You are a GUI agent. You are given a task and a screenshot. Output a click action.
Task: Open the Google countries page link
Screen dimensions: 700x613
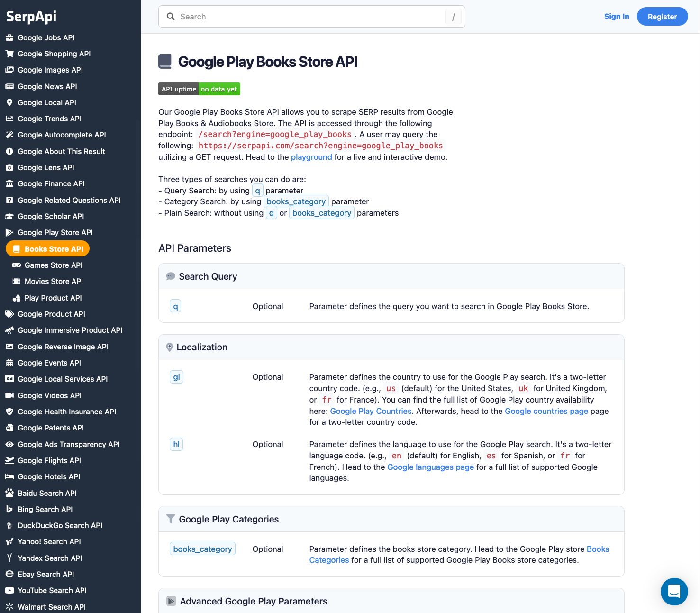[546, 411]
